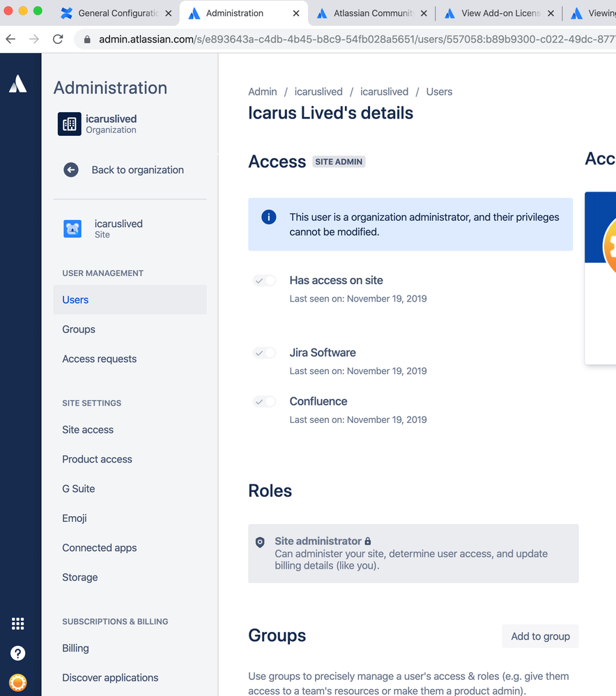The height and width of the screenshot is (696, 616).
Task: Click the lock icon after Site administrator
Action: click(368, 541)
